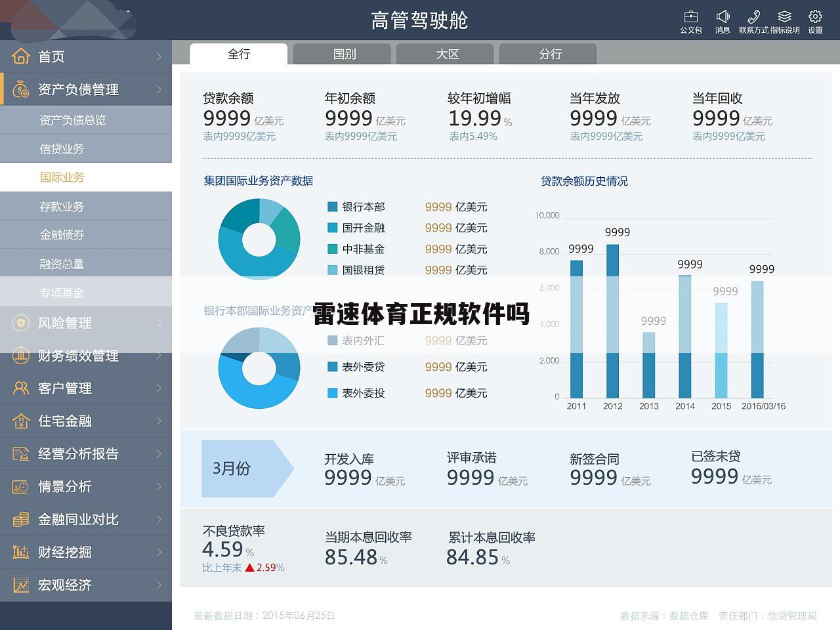The width and height of the screenshot is (840, 630).
Task: Click the 情景分析 clock chart icon
Action: coord(21,486)
